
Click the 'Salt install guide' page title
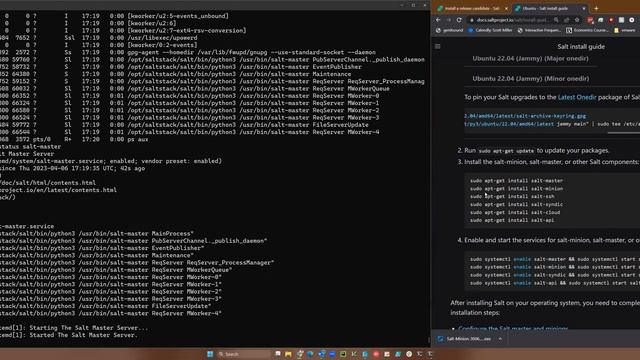581,47
